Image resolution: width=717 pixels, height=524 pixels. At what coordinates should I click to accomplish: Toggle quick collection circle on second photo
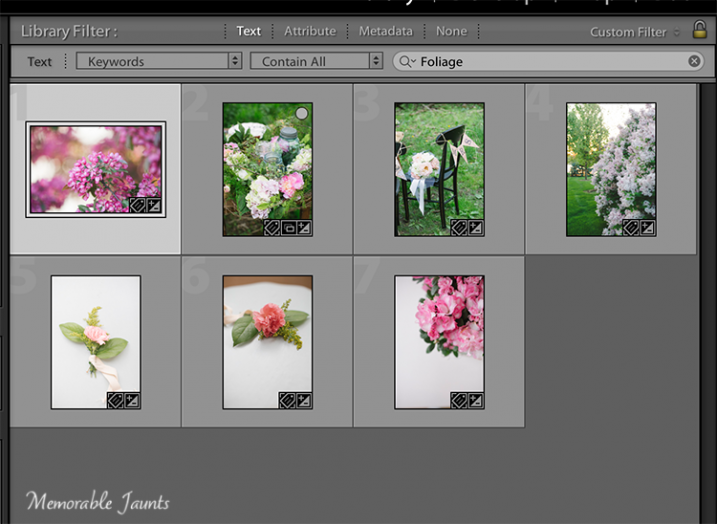click(302, 114)
